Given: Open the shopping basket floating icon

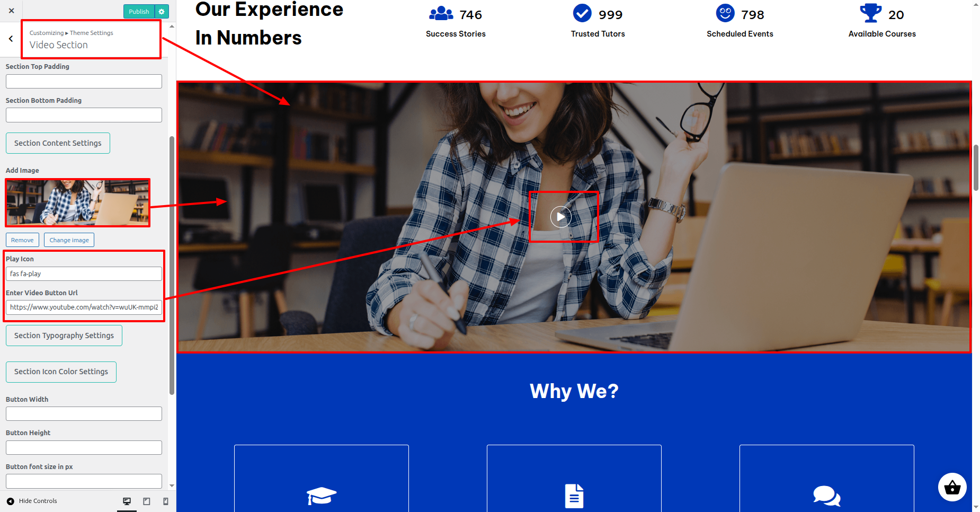Looking at the screenshot, I should pos(952,487).
